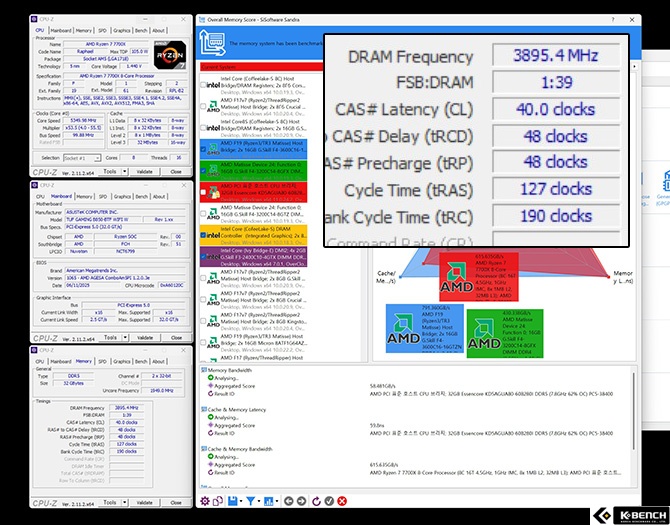Open Graphics tab in the middle CPU-Z window

pos(122,197)
